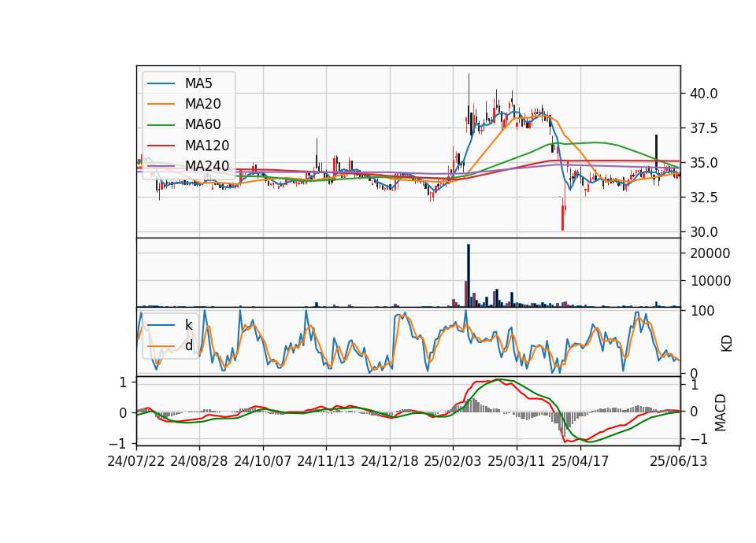Viewport: 756px width, 543px height.
Task: Click the 35.0 price axis label
Action: point(703,163)
